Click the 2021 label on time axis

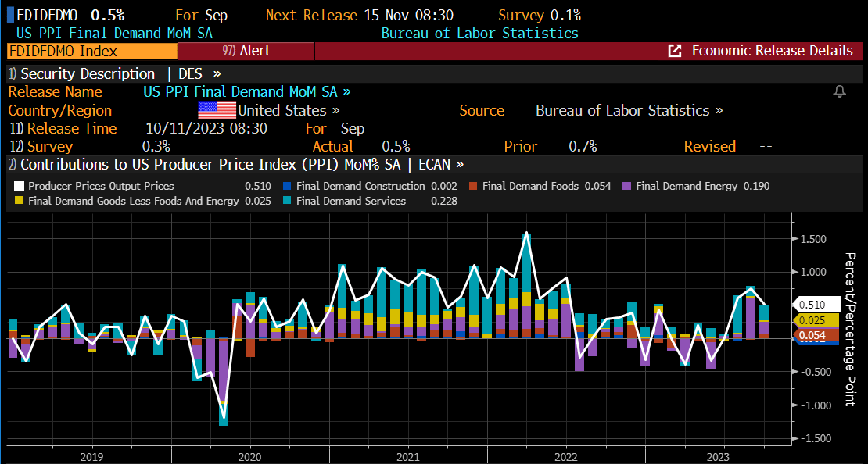[x=407, y=456]
